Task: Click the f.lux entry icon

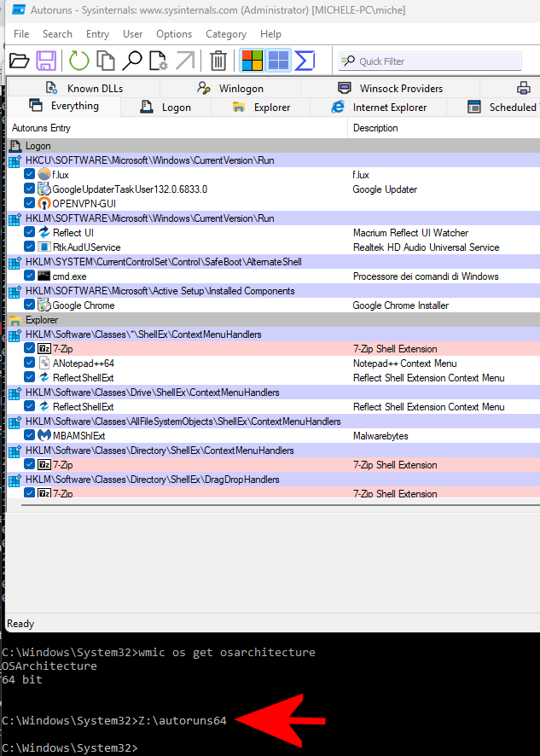Action: click(44, 175)
